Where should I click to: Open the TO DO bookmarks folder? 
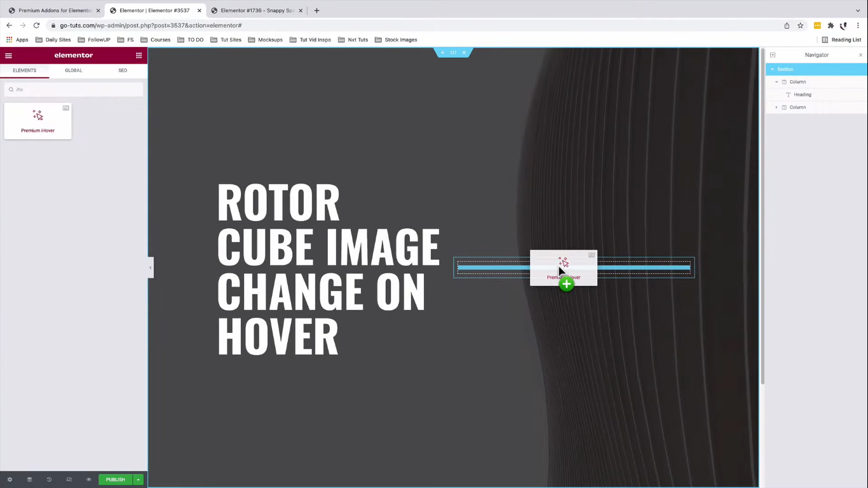point(191,39)
